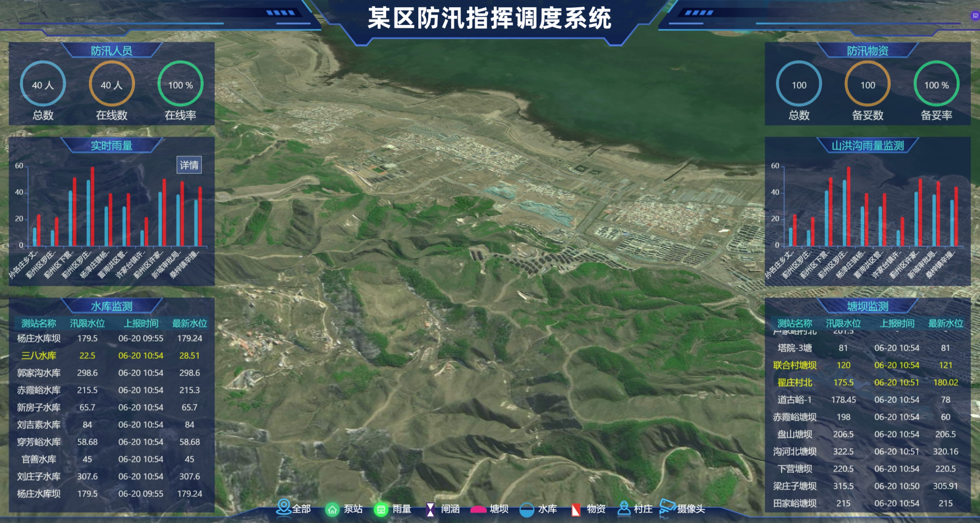Viewport: 980px width, 523px height.
Task: Click the 28.51 latest water level value
Action: [x=189, y=355]
